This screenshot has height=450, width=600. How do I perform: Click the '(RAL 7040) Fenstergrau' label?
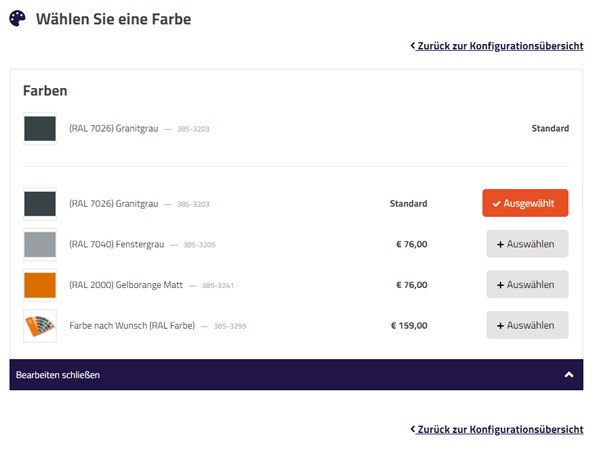115,244
